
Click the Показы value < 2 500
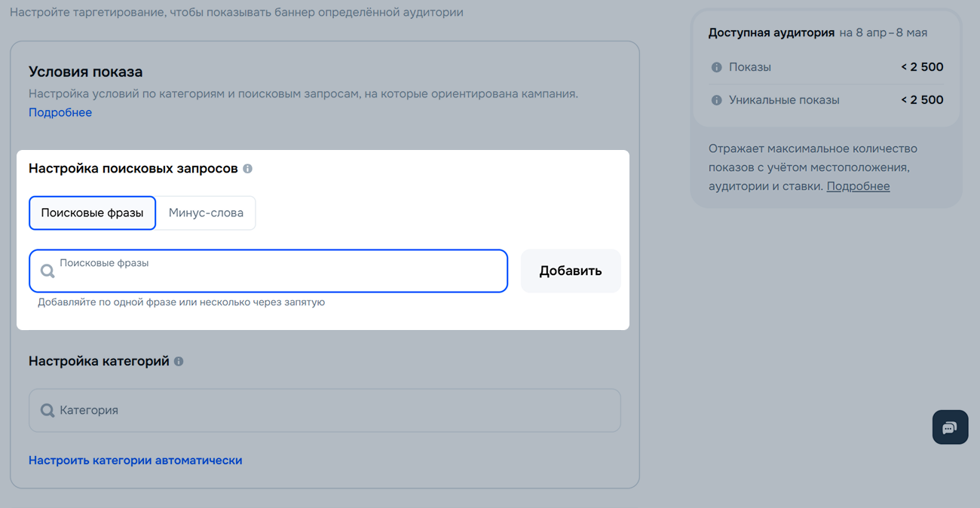tap(922, 67)
